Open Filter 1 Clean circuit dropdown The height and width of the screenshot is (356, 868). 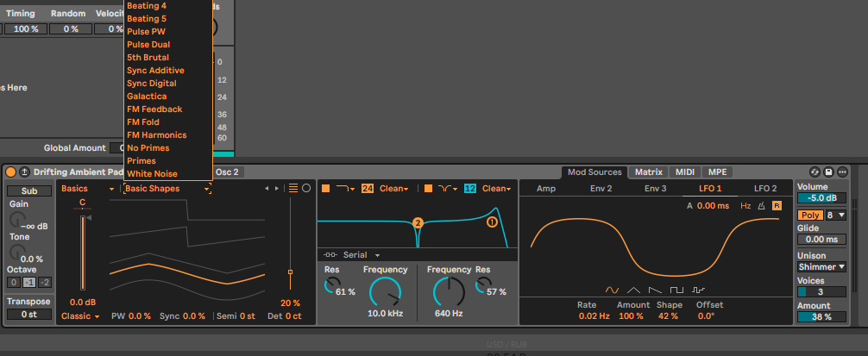click(393, 189)
